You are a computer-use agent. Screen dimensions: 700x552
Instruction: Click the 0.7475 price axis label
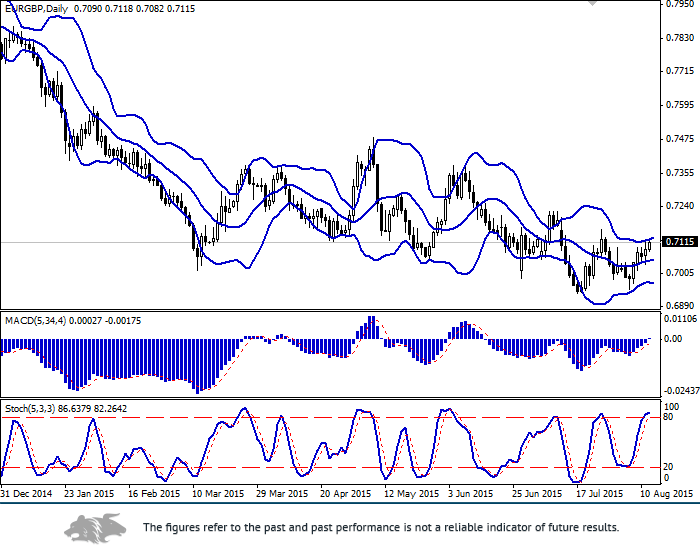click(x=680, y=139)
